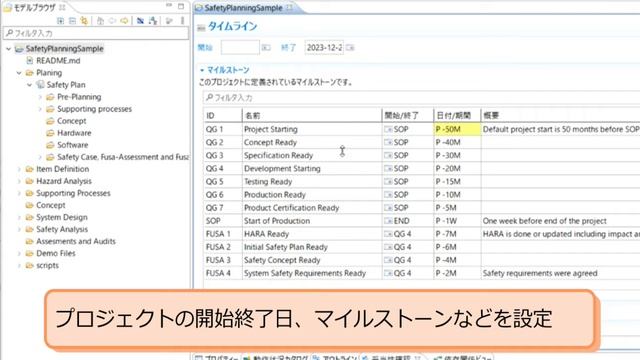The image size is (640, 360).
Task: Click reference icon beside SOP in QG 1 row
Action: pyautogui.click(x=388, y=129)
